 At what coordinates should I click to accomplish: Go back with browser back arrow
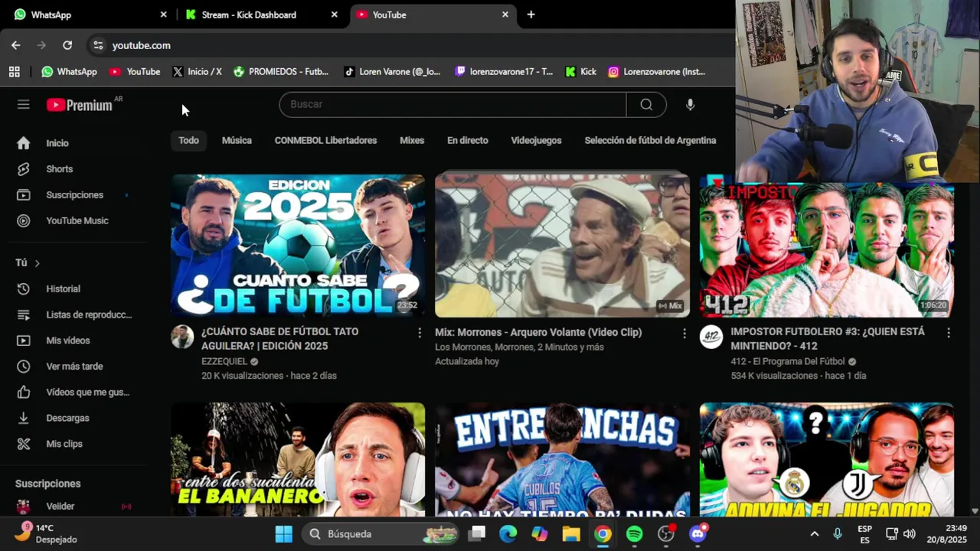tap(15, 45)
